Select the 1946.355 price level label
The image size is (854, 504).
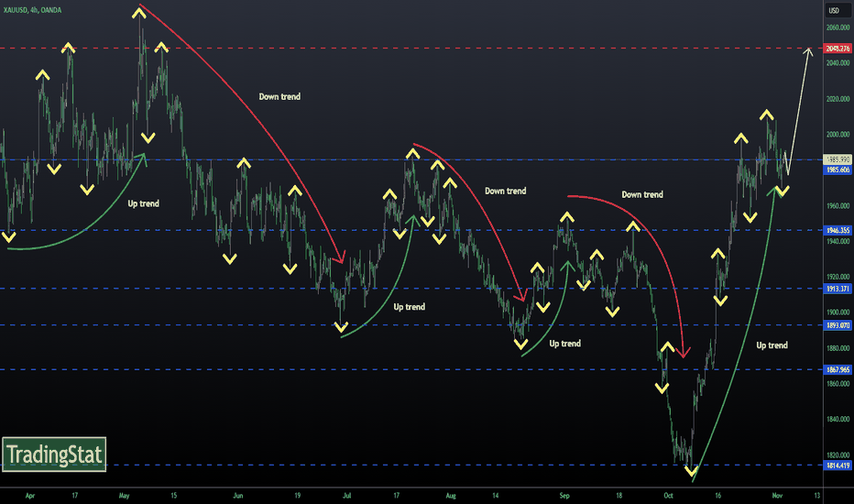838,230
